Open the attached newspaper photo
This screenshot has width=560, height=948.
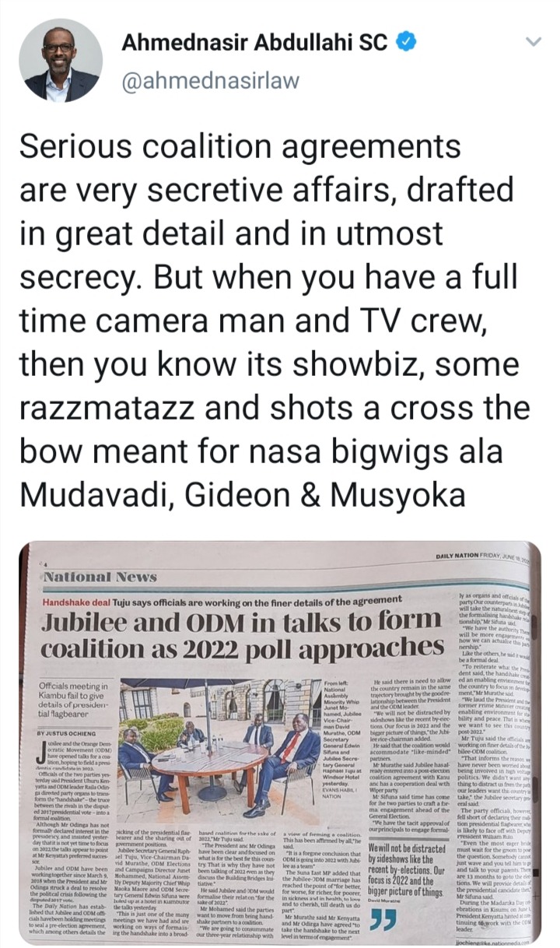pyautogui.click(x=280, y=743)
